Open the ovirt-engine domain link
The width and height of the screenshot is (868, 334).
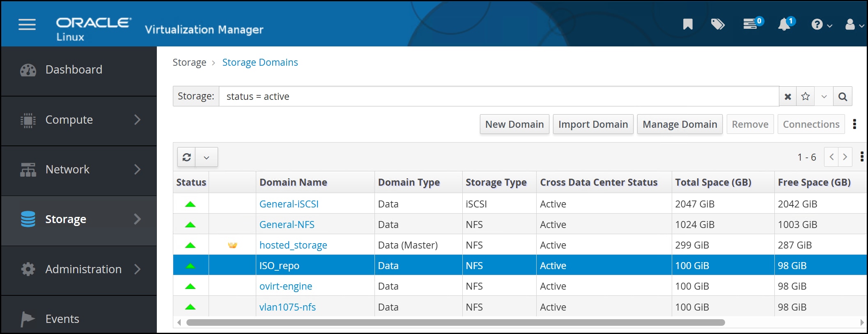[x=285, y=286]
